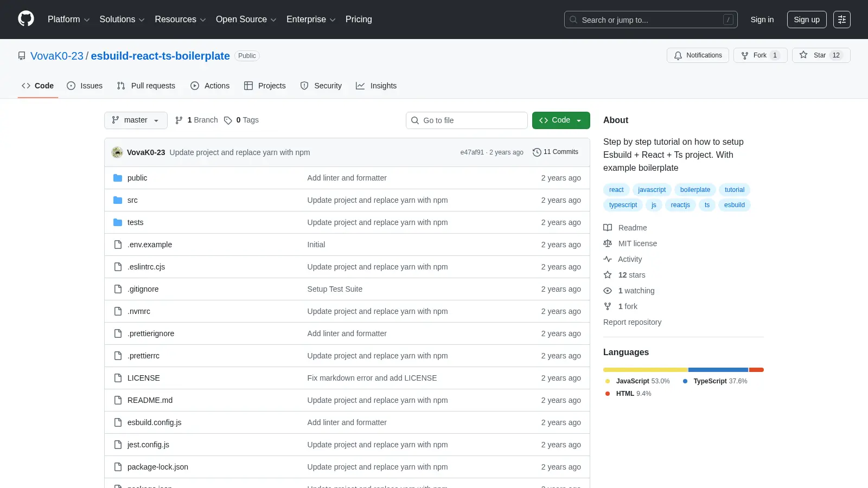The image size is (868, 488).
Task: Click the esbuild topic tag
Action: 734,205
